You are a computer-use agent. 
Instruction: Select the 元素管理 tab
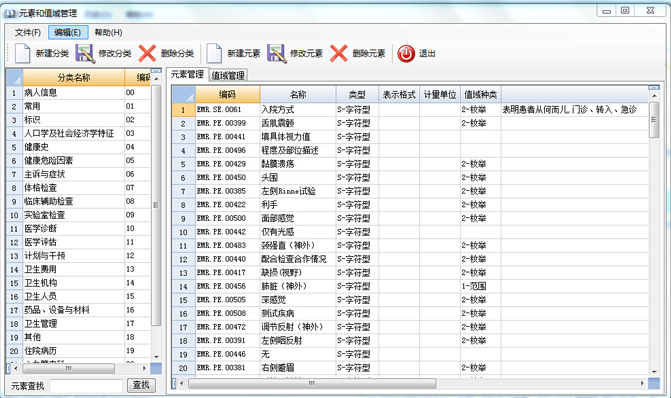[187, 74]
